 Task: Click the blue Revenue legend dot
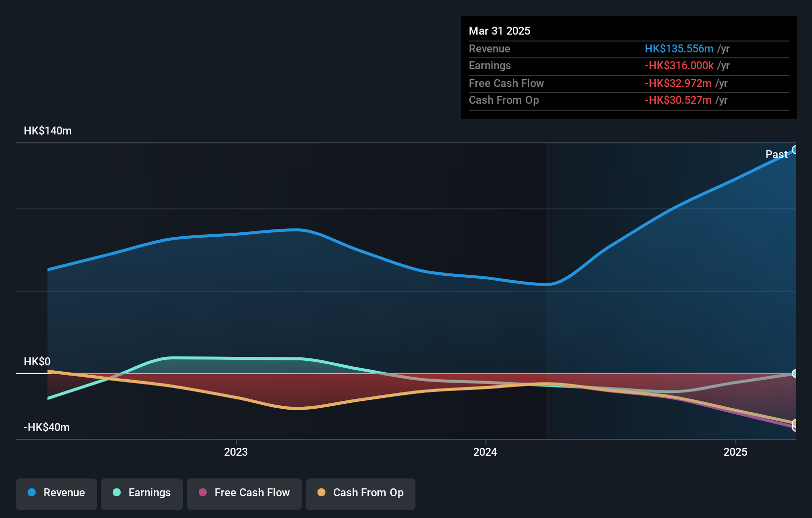[32, 493]
